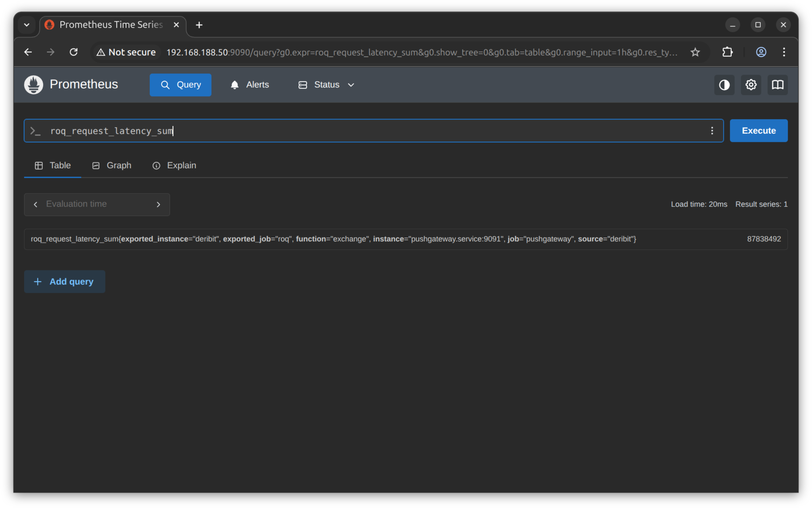Select the Prometheus Time Series browser tab
This screenshot has width=812, height=508.
(x=113, y=26)
